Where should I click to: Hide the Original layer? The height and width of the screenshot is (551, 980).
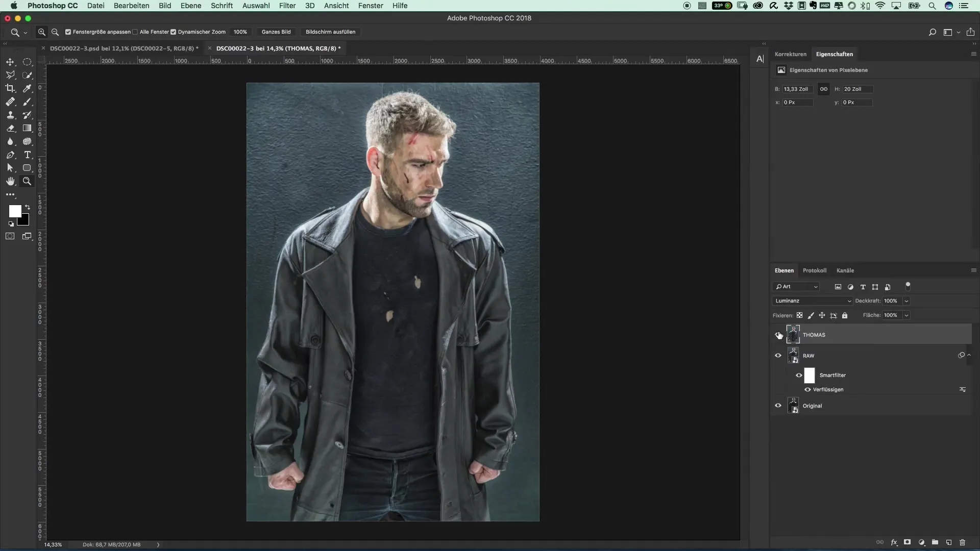pyautogui.click(x=778, y=406)
